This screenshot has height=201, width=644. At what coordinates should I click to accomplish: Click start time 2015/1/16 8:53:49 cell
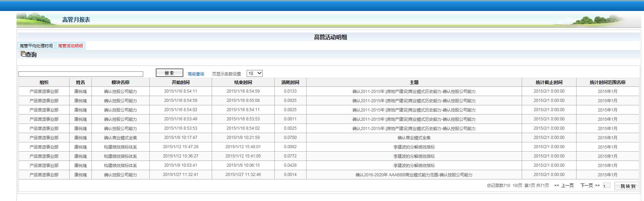point(181,119)
